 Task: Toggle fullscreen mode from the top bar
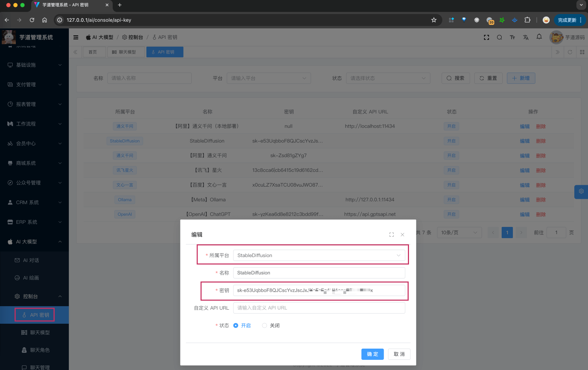point(486,37)
